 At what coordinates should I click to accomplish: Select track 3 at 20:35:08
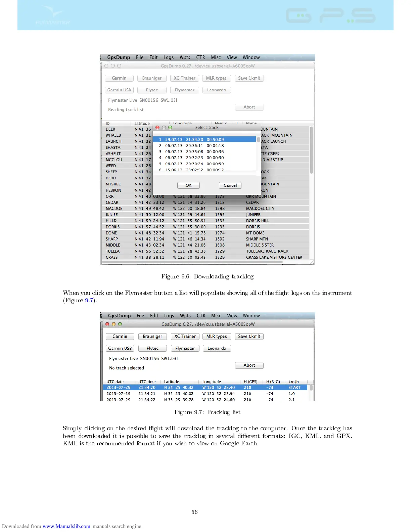(x=204, y=152)
